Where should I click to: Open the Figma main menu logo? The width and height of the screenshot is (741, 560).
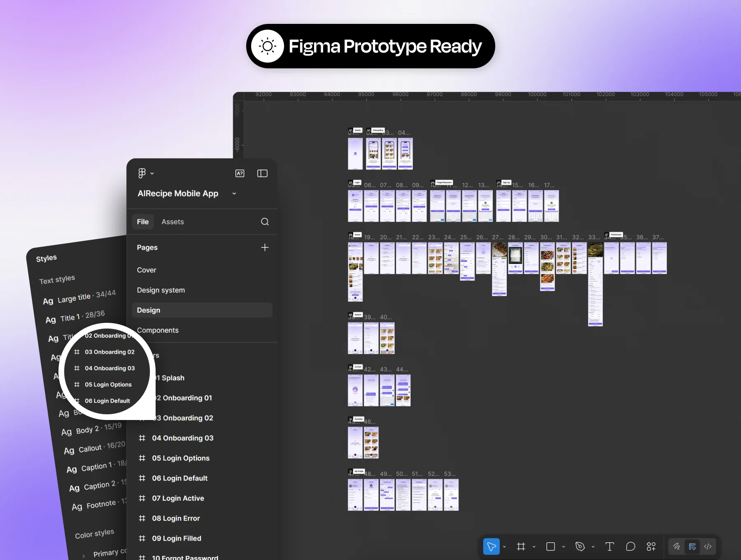tap(142, 173)
